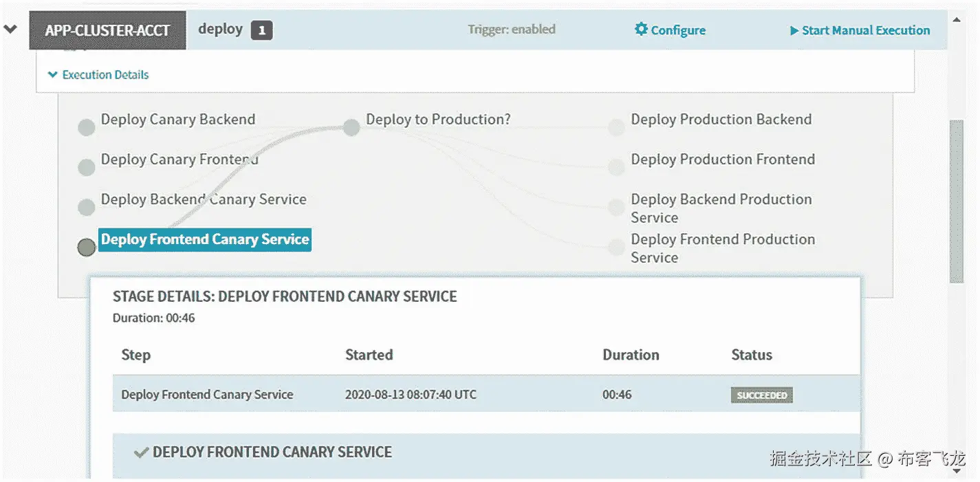Click the Deploy Canary Backend stage node circle
The height and width of the screenshot is (482, 980).
click(x=86, y=128)
